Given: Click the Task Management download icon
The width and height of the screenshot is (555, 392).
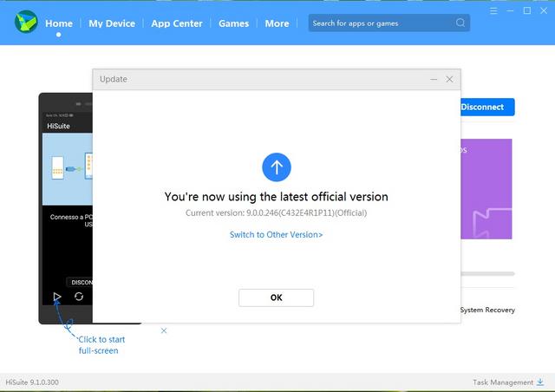Looking at the screenshot, I should pos(540,382).
